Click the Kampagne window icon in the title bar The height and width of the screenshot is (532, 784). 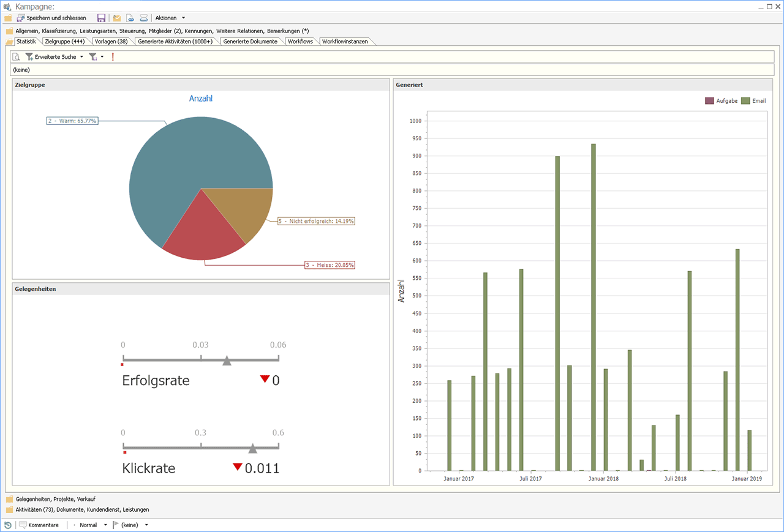click(x=7, y=7)
